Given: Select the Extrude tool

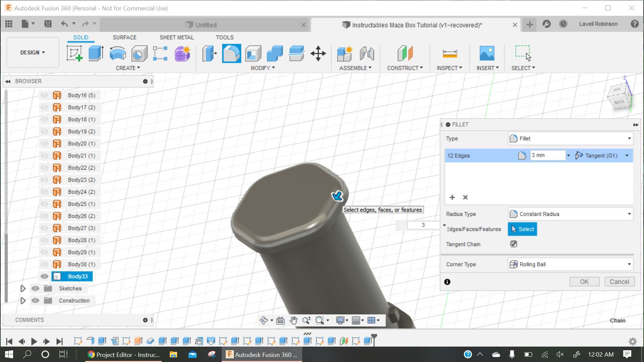Looking at the screenshot, I should point(96,54).
